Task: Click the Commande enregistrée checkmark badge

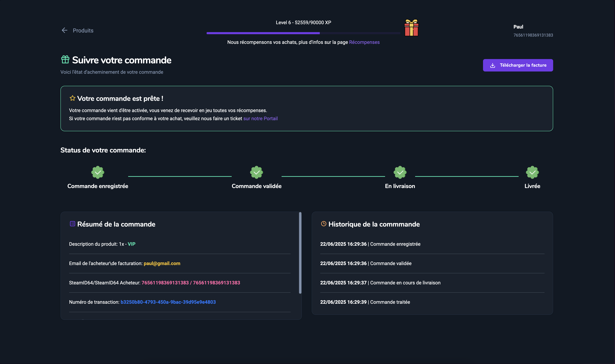Action: tap(98, 173)
